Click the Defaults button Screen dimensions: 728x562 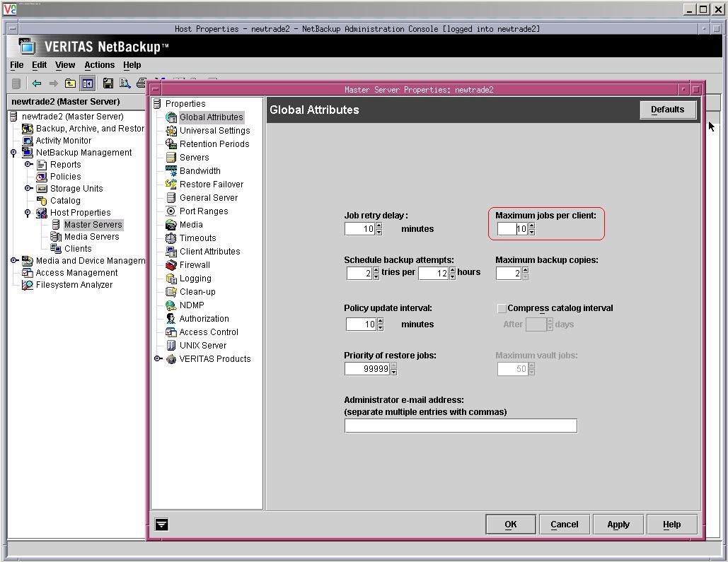click(x=667, y=110)
